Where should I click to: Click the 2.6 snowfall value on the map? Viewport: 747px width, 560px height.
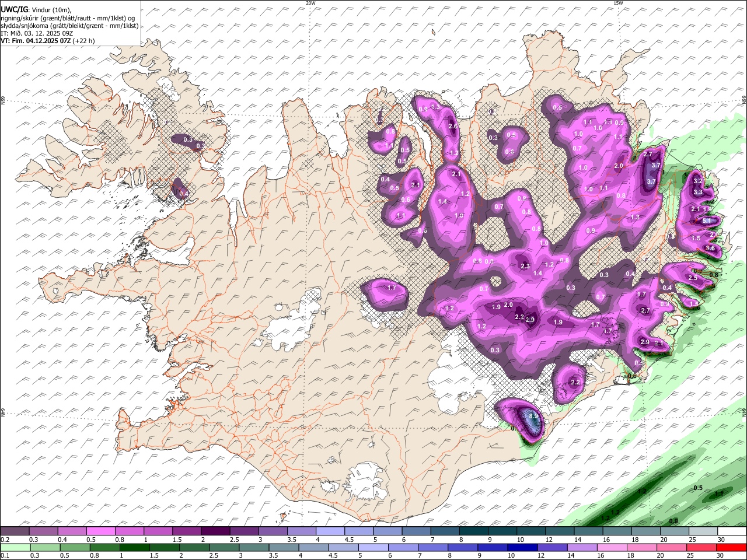pyautogui.click(x=452, y=127)
